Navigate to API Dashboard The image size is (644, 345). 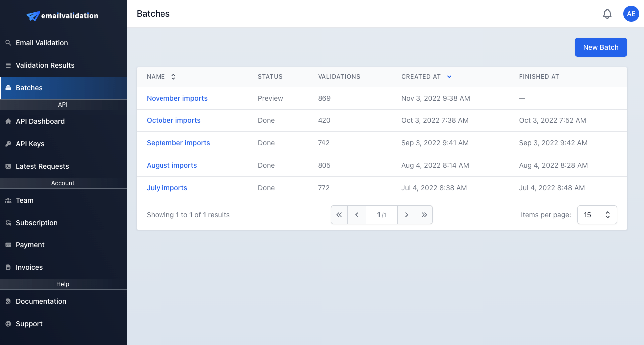coord(40,121)
